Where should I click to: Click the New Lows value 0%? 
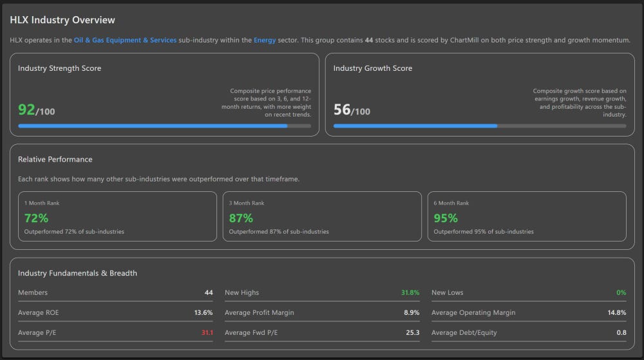coord(621,292)
